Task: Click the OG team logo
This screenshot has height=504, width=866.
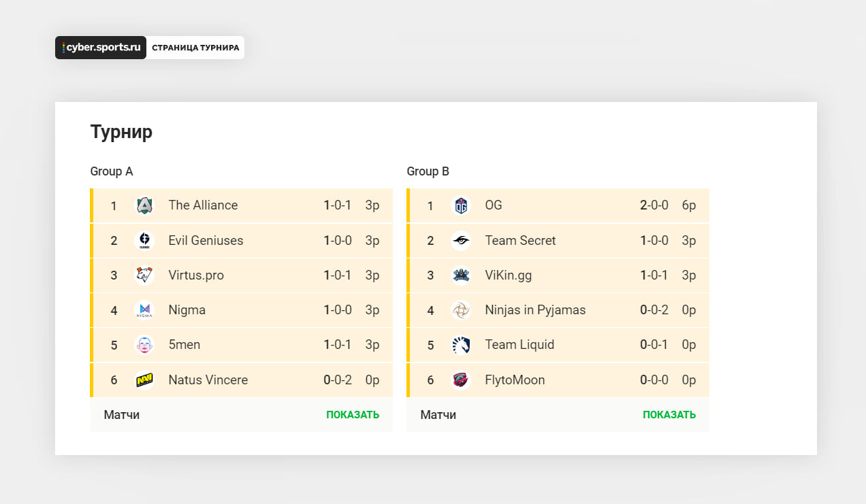Action: 461,205
